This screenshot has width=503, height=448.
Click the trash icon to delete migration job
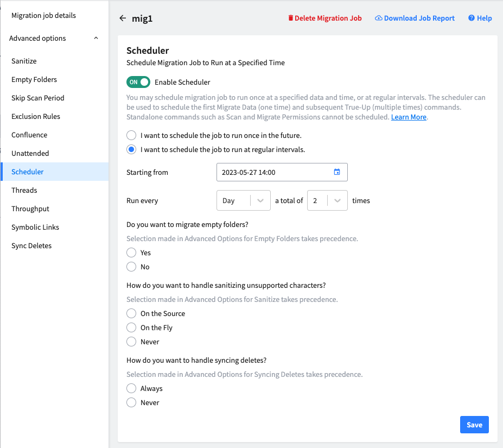click(291, 18)
